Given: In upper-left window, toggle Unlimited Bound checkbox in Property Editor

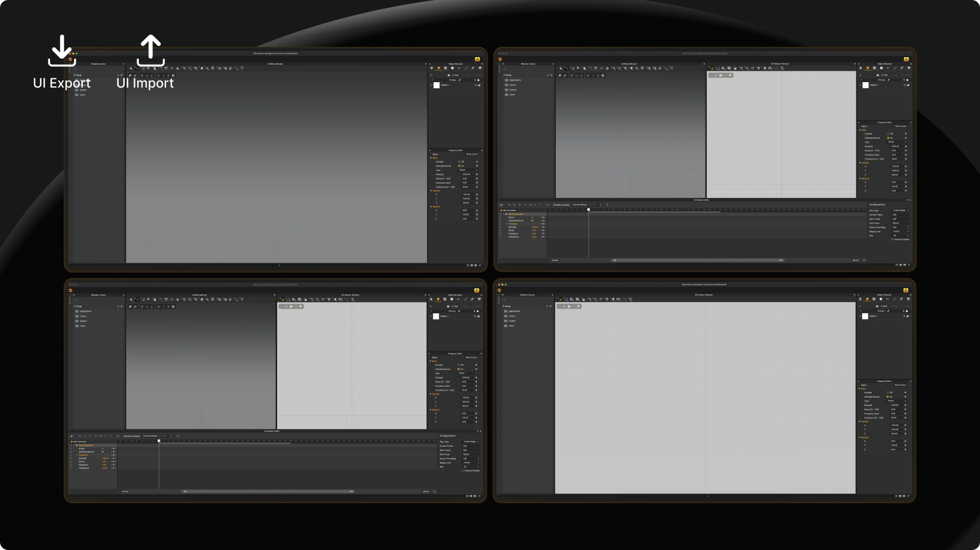Looking at the screenshot, I should pyautogui.click(x=459, y=166).
